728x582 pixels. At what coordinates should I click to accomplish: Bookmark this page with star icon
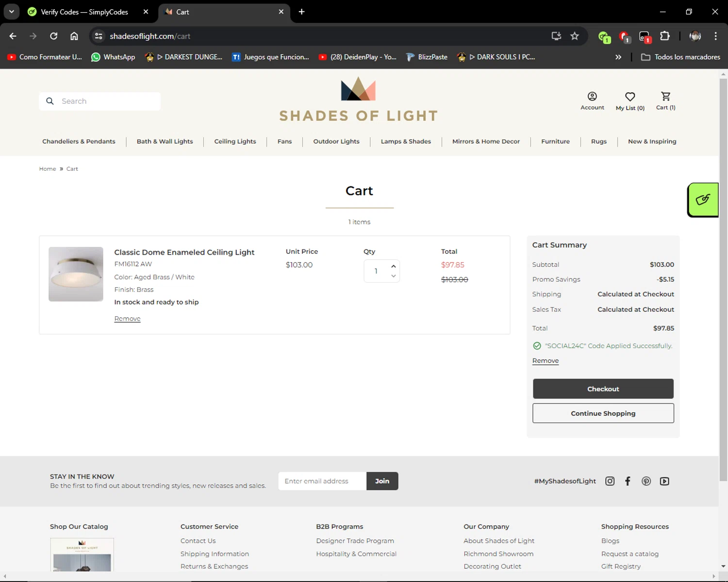pos(575,36)
